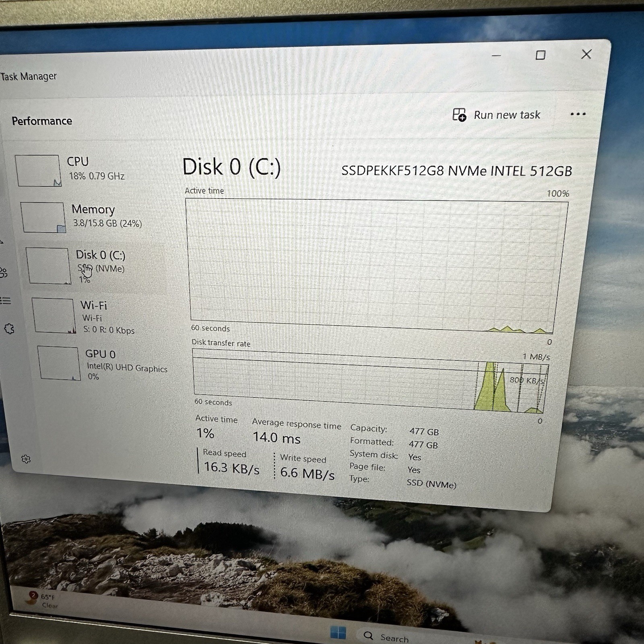644x644 pixels.
Task: Click the 1% active time value
Action: coord(205,433)
